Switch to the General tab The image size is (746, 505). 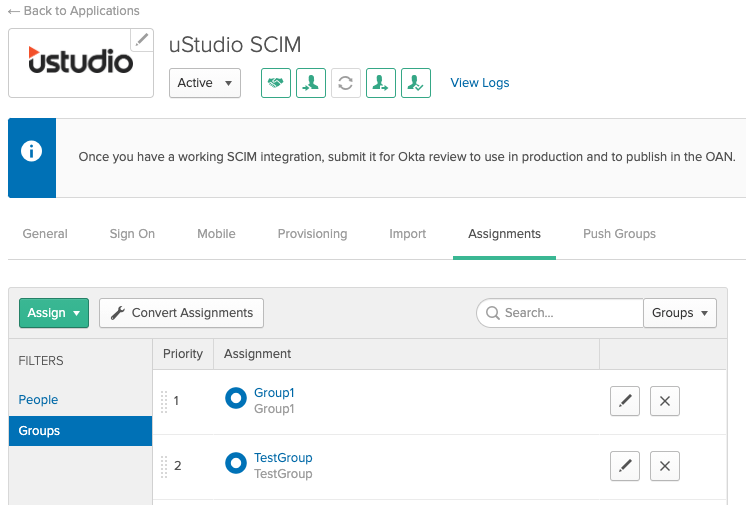pos(45,234)
